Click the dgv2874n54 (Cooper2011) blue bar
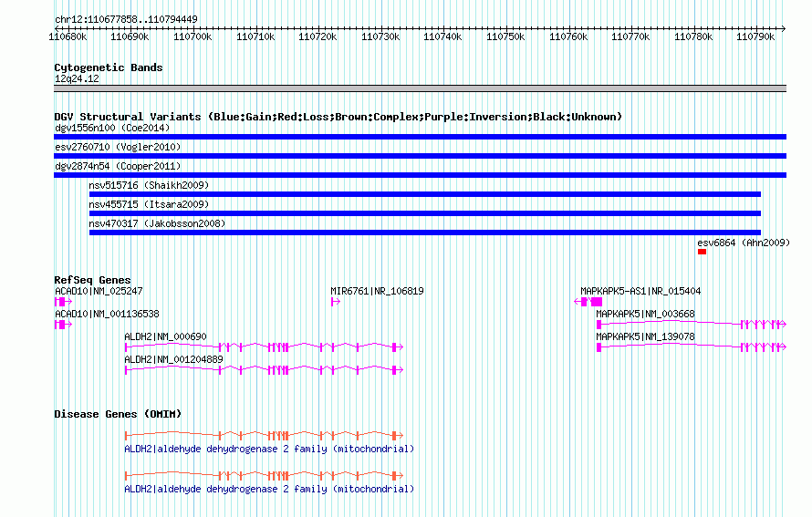Viewport: 812px width, 517px height. coord(420,175)
